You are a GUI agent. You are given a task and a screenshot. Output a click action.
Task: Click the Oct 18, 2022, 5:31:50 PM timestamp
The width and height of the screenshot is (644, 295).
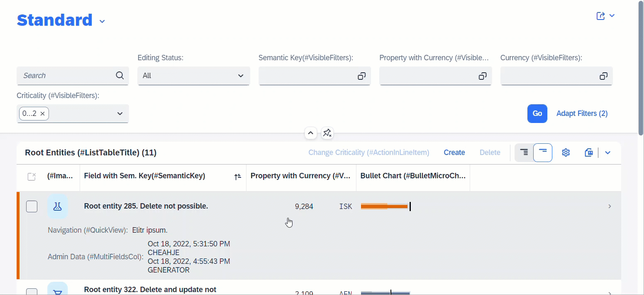[x=189, y=244]
